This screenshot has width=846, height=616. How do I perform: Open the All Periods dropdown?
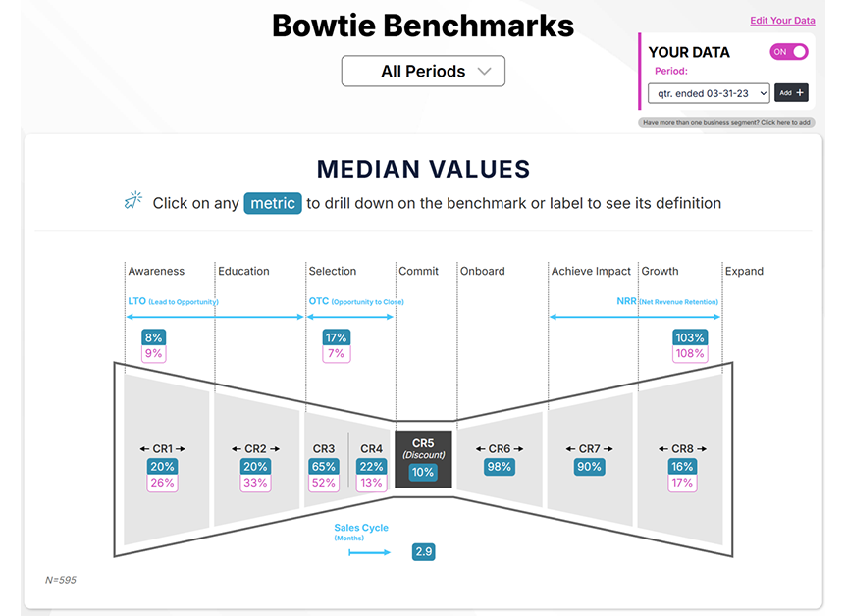[423, 72]
